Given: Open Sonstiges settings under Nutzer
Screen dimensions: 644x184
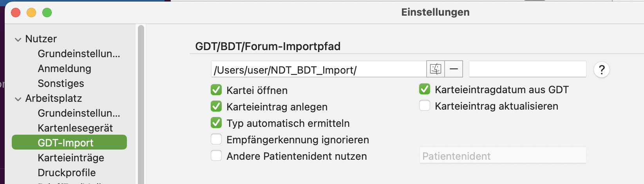Looking at the screenshot, I should pos(61,83).
